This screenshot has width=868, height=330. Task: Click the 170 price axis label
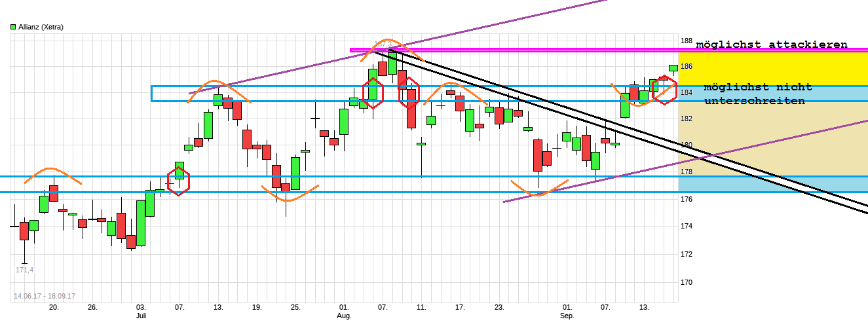tap(686, 282)
